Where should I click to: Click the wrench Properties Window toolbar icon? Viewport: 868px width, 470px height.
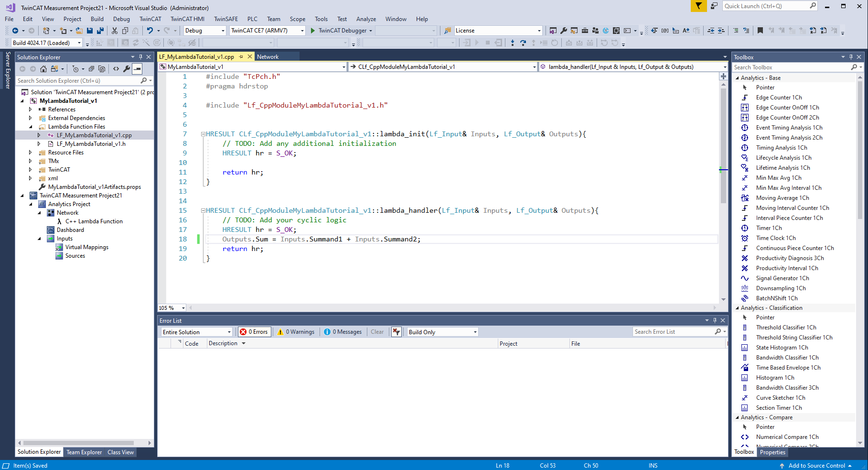point(564,31)
